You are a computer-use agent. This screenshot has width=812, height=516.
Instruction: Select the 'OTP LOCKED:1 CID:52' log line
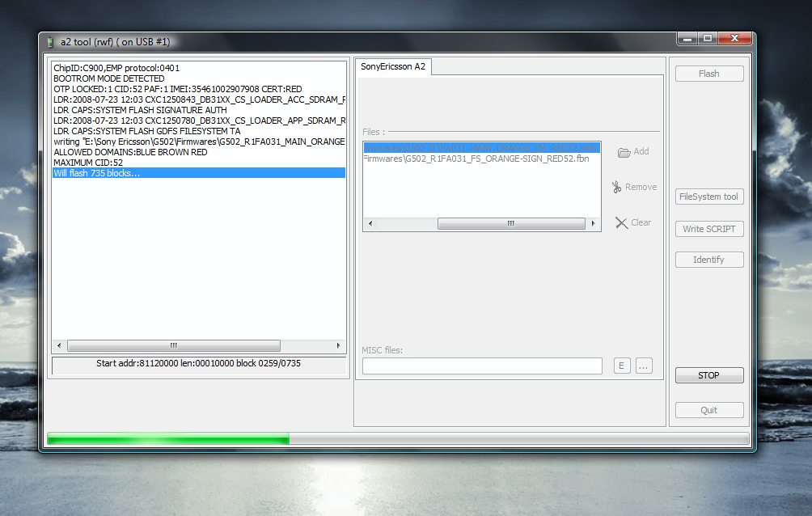pyautogui.click(x=199, y=89)
